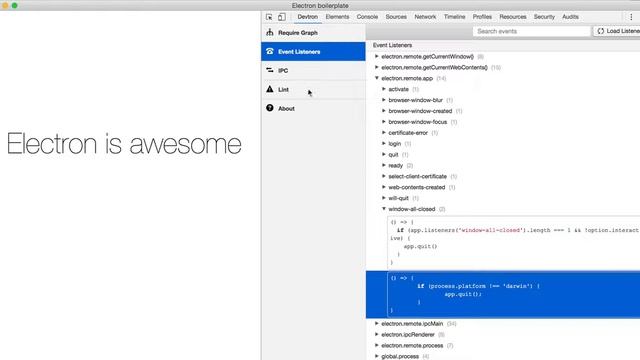Expand electron.ipcRenderer node
The image size is (640, 360).
377,334
